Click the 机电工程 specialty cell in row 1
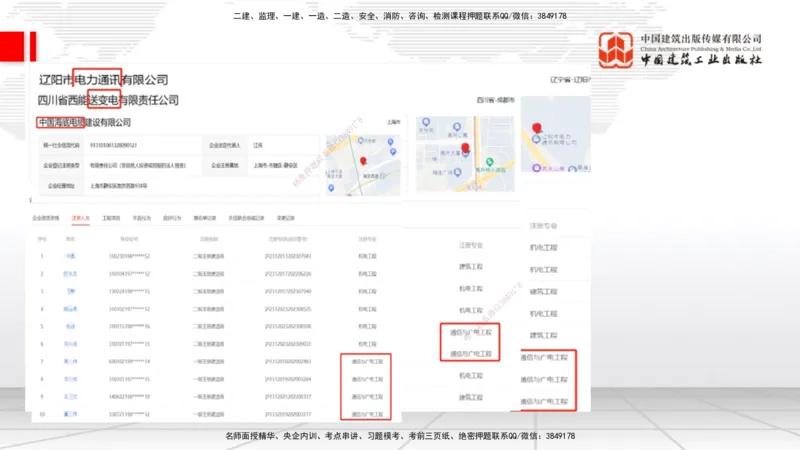Viewport: 800px width, 450px height. coord(367,256)
